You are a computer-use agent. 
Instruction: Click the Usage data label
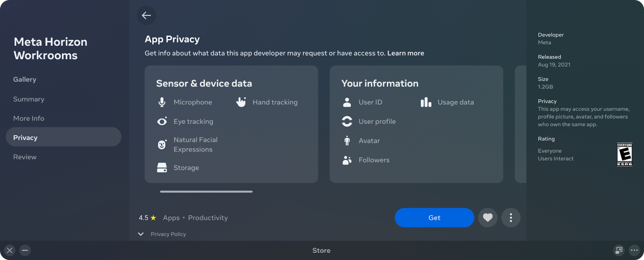[x=456, y=102]
